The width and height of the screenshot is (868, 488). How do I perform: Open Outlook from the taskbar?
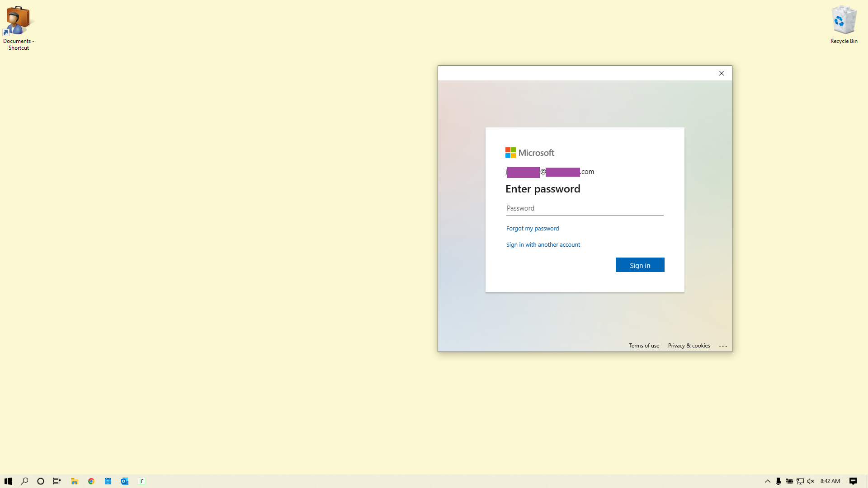(125, 481)
